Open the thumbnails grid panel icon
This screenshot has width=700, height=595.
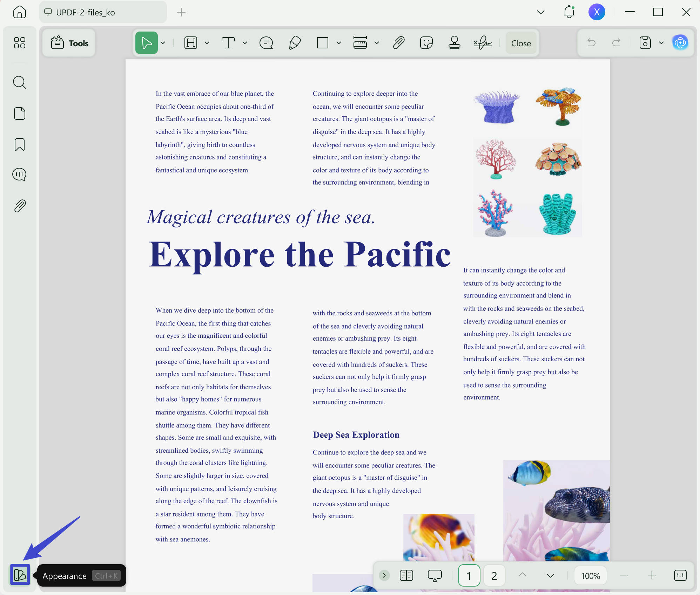[x=19, y=43]
